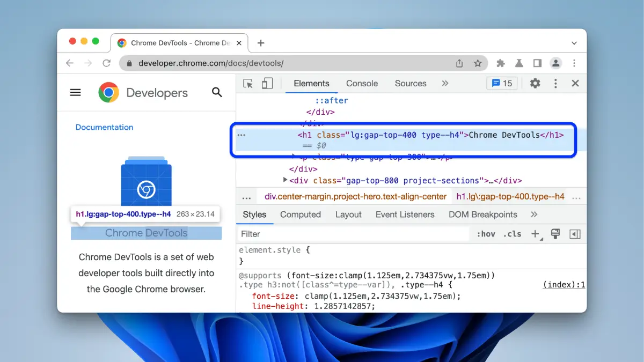Image resolution: width=644 pixels, height=362 pixels.
Task: Click the search magnifier on the page
Action: [217, 92]
